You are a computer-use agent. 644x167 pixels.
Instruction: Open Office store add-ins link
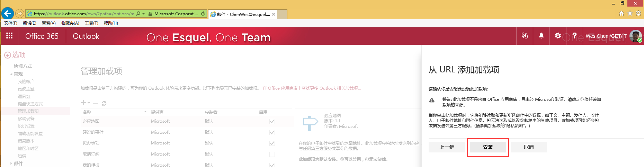coord(312,88)
